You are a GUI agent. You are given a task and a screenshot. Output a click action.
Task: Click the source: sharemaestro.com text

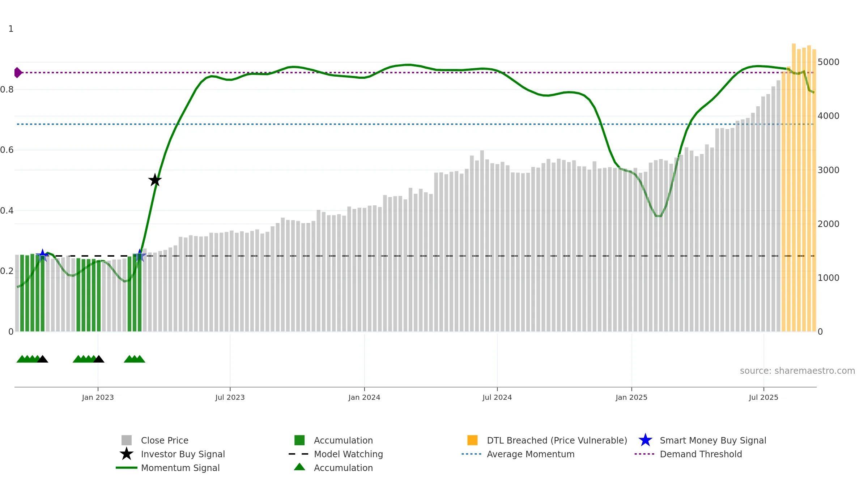797,371
